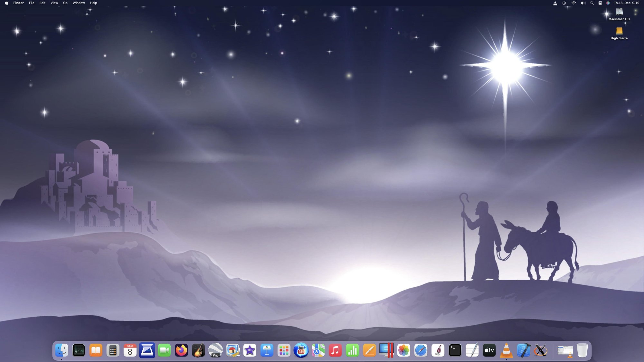This screenshot has width=644, height=362.
Task: Open the Go menu
Action: click(x=65, y=3)
